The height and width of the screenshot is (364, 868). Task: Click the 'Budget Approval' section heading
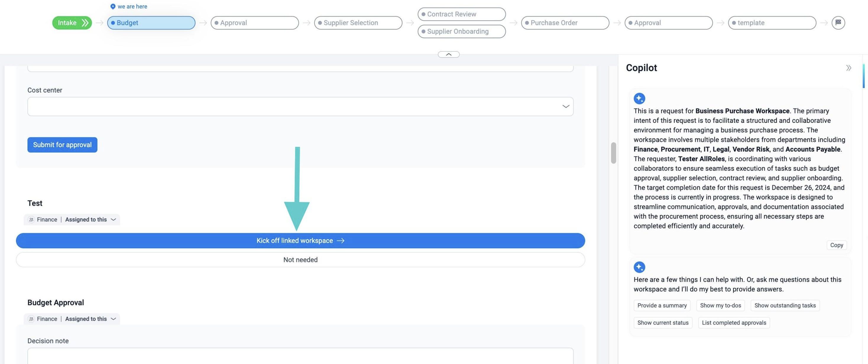pyautogui.click(x=56, y=303)
